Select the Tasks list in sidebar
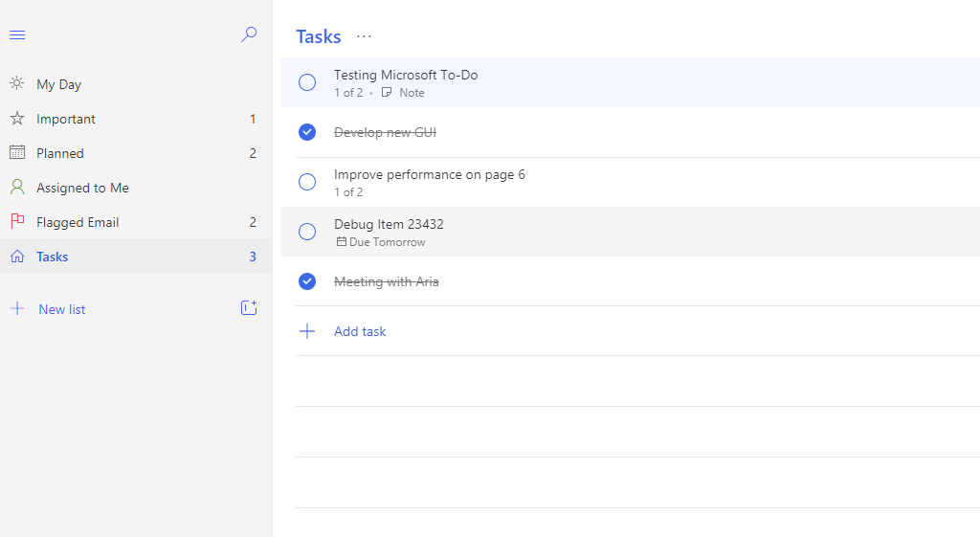980x537 pixels. 53,257
